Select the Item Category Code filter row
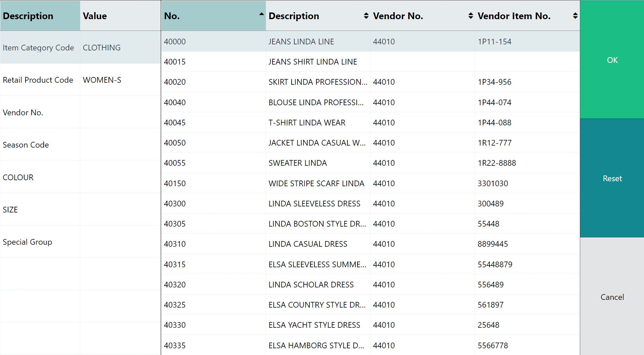The image size is (644, 355). pyautogui.click(x=80, y=47)
